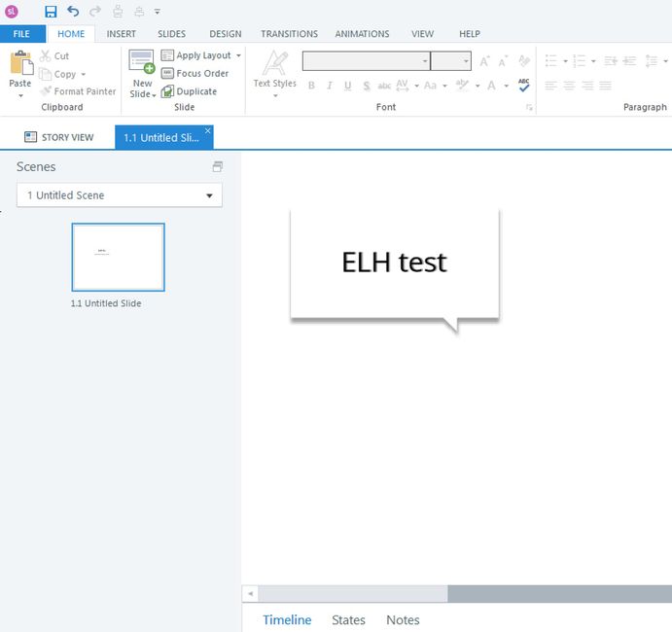
Task: Undock the Scenes panel
Action: (218, 167)
